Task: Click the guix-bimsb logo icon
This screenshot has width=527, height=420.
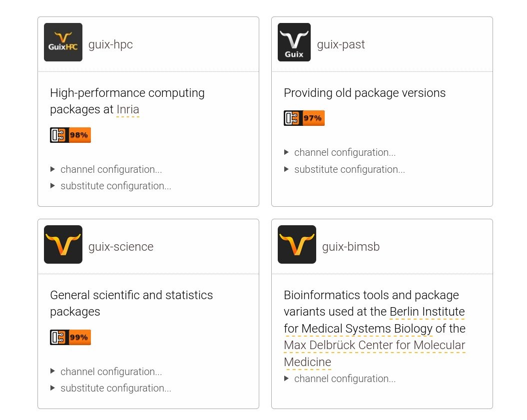Action: pyautogui.click(x=297, y=245)
